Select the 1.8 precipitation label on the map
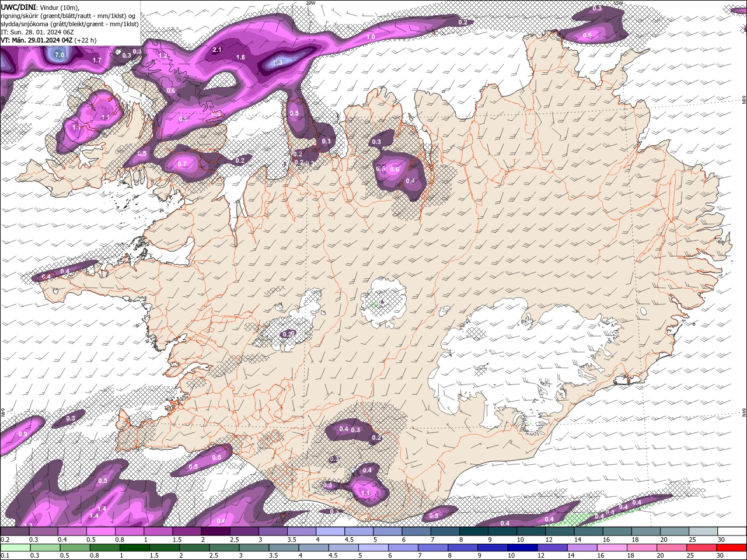The image size is (747, 560). click(240, 57)
